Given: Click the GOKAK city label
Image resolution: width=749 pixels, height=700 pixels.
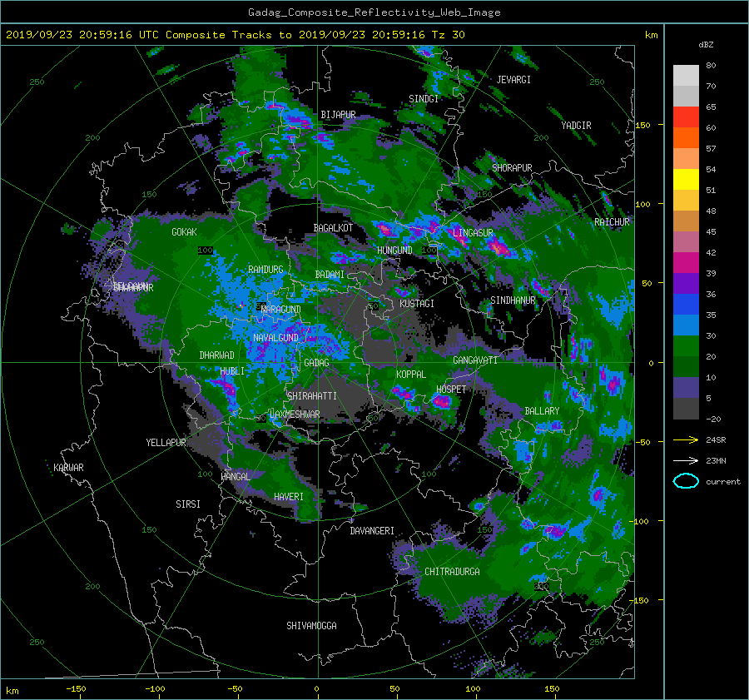Looking at the screenshot, I should click(184, 231).
